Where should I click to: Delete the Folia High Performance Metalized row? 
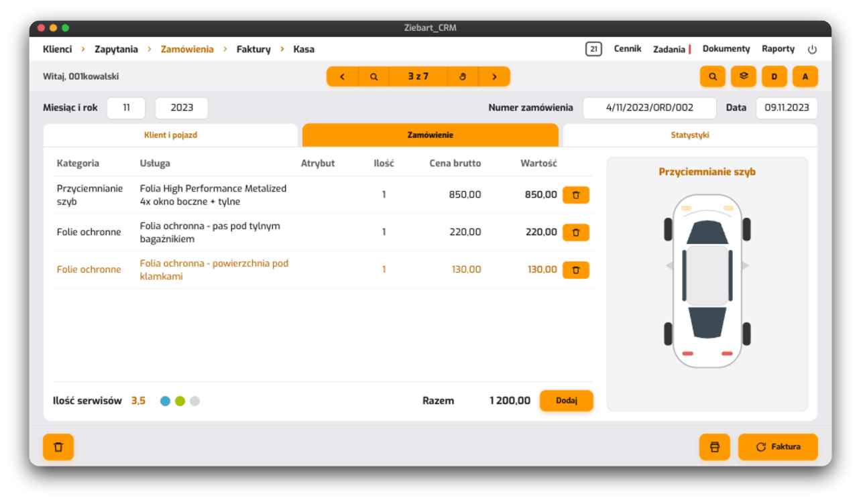click(575, 195)
